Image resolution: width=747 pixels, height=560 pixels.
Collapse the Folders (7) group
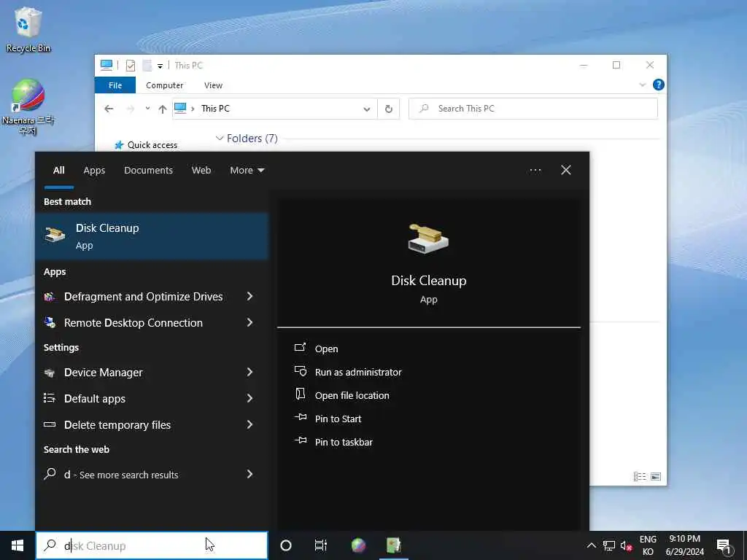(220, 138)
